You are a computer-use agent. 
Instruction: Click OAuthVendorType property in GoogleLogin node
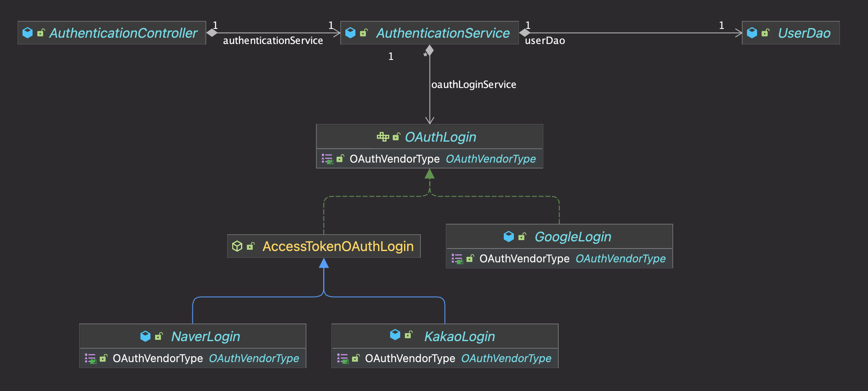524,259
